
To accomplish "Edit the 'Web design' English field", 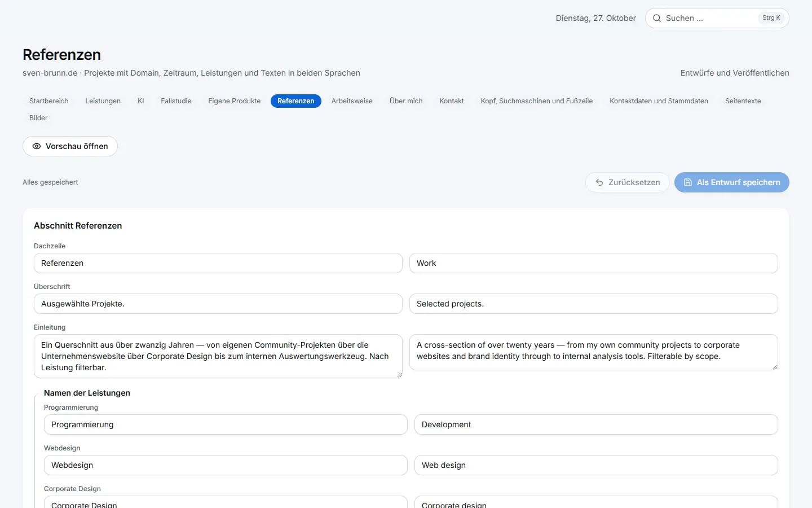I will pyautogui.click(x=596, y=465).
